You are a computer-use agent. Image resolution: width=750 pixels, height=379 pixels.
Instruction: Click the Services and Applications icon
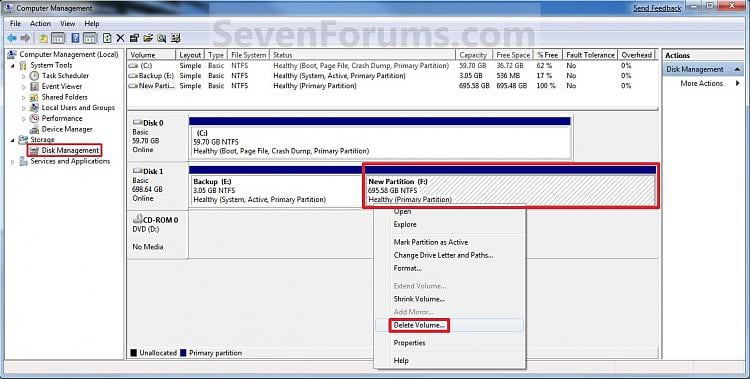pos(23,161)
